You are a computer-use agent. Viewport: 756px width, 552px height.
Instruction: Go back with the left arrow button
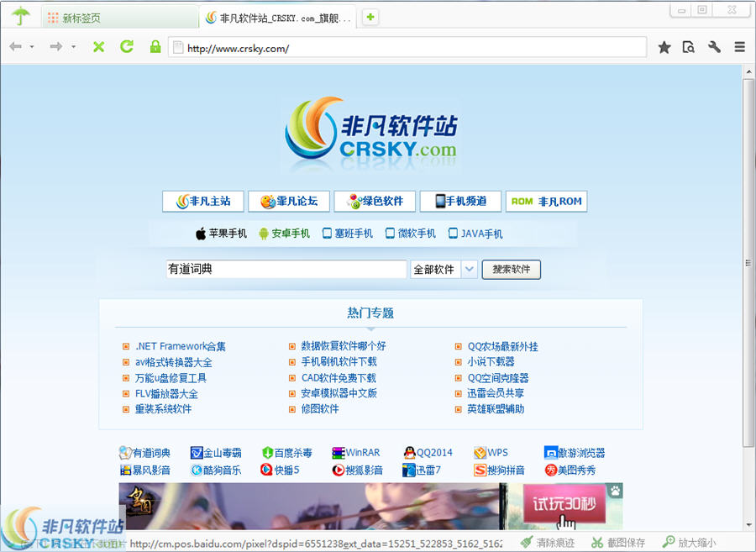(15, 47)
